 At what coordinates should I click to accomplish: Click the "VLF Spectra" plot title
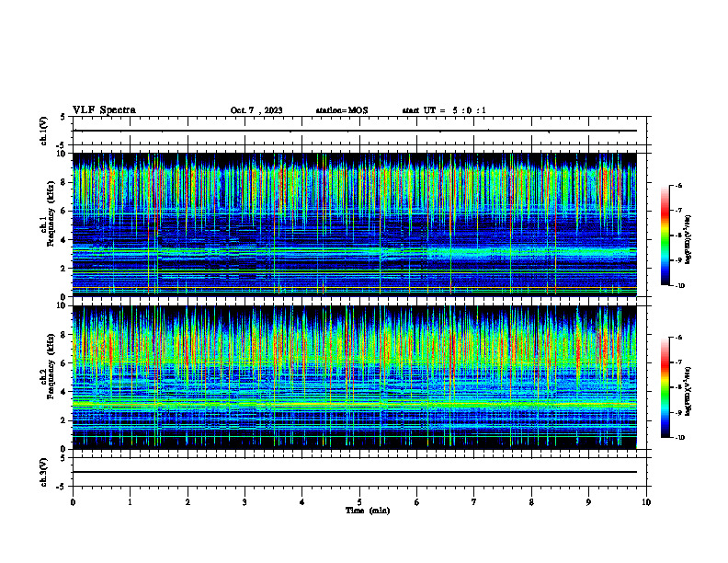104,110
